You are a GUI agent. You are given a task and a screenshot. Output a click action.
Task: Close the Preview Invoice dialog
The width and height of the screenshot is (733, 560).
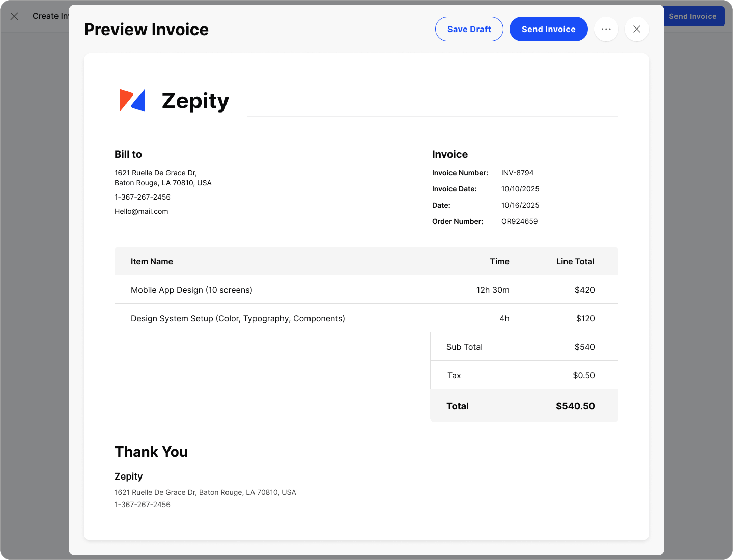point(636,29)
